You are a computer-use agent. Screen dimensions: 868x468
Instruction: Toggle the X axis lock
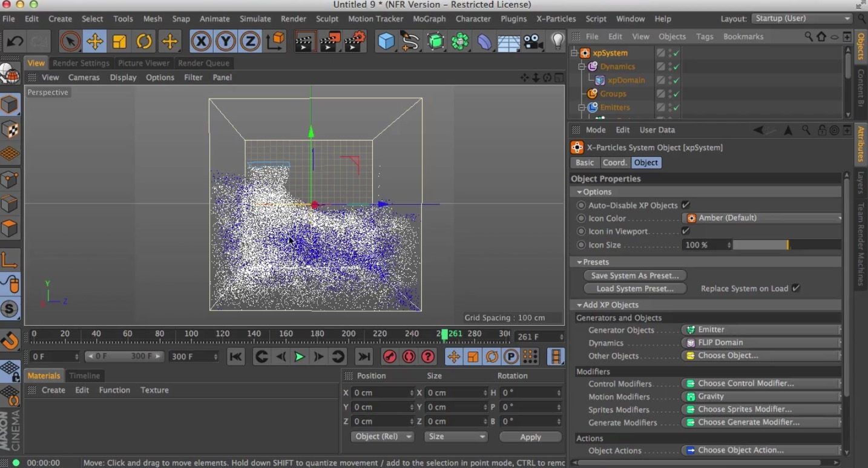[201, 41]
